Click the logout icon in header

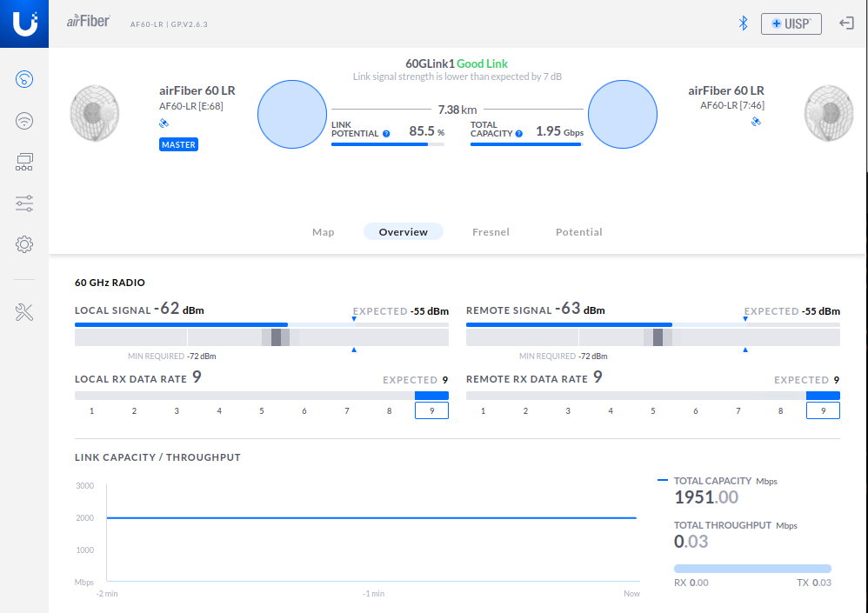[846, 23]
